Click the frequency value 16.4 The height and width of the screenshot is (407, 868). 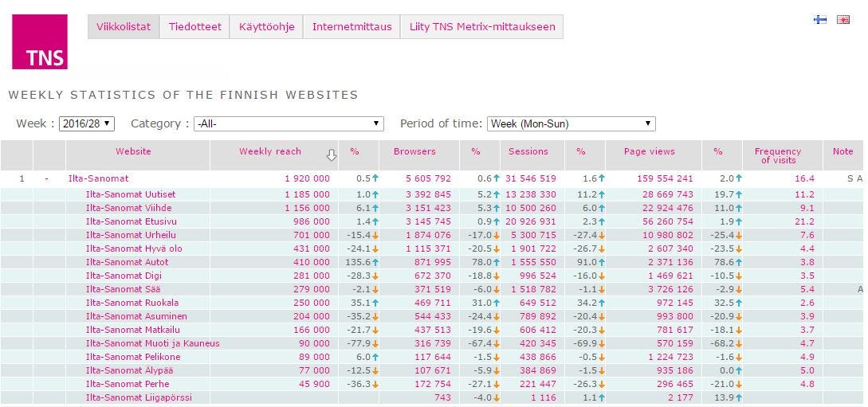coord(804,178)
